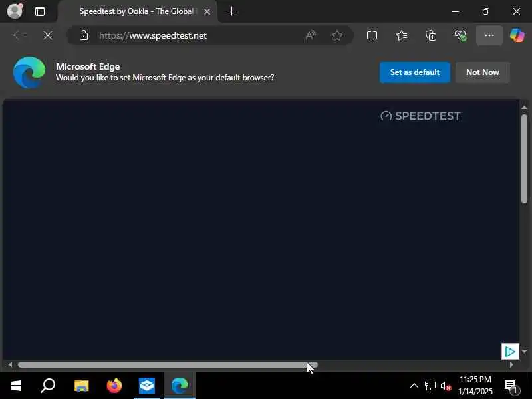
Task: Open Windows taskbar search
Action: coord(48,386)
